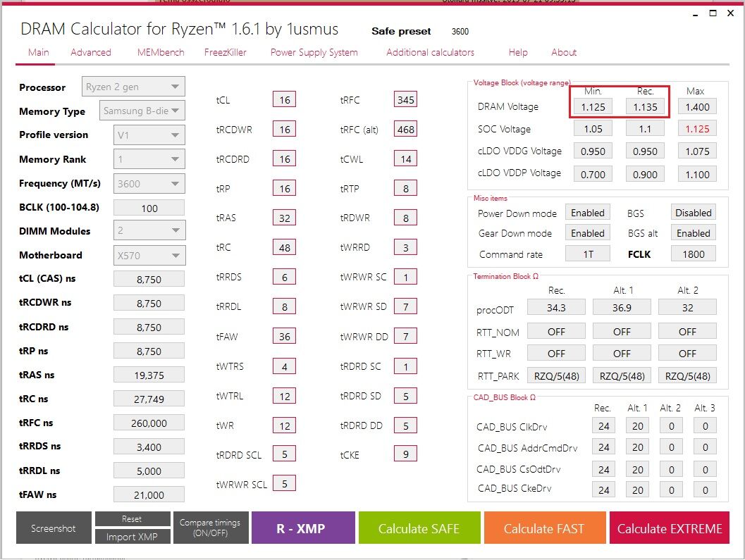This screenshot has width=745, height=560.
Task: Expand the Memory Rank dropdown
Action: (149, 159)
